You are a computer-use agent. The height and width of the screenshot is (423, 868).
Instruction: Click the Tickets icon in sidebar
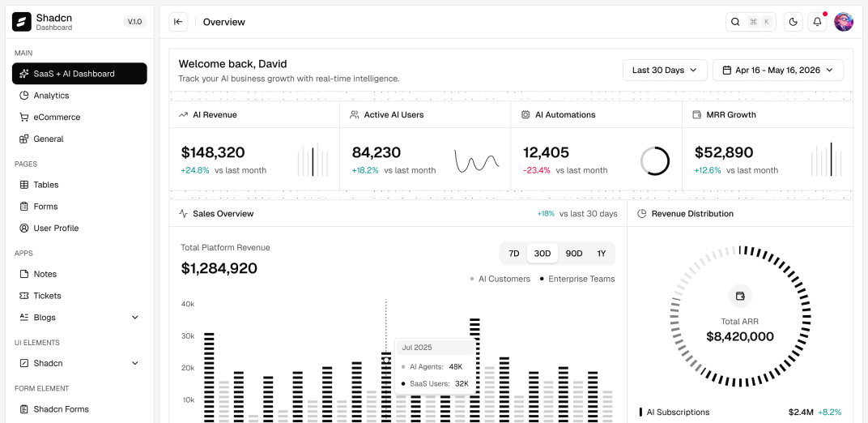pyautogui.click(x=23, y=296)
